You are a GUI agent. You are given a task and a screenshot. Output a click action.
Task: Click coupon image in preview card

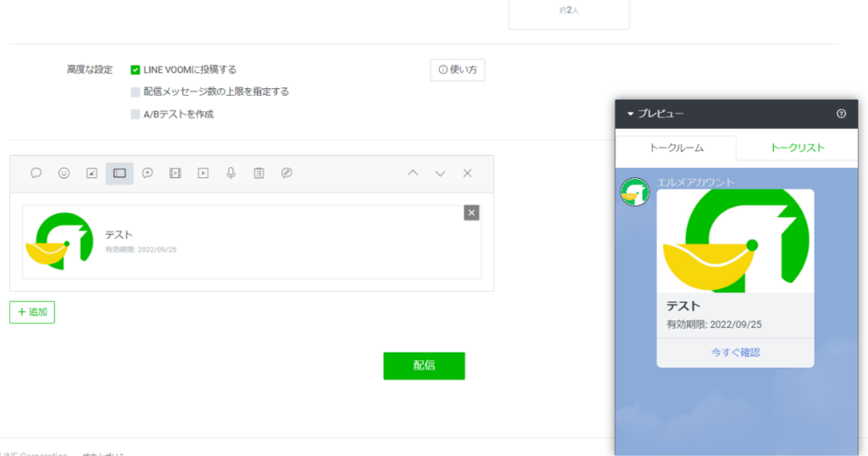tap(735, 242)
